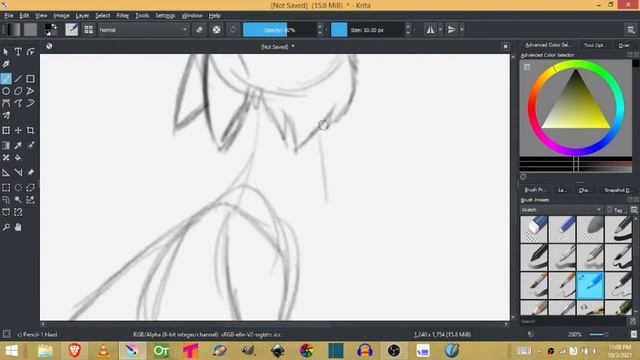Adjust the zoom slider in status bar
Viewport: 640px width, 360px height.
(599, 334)
